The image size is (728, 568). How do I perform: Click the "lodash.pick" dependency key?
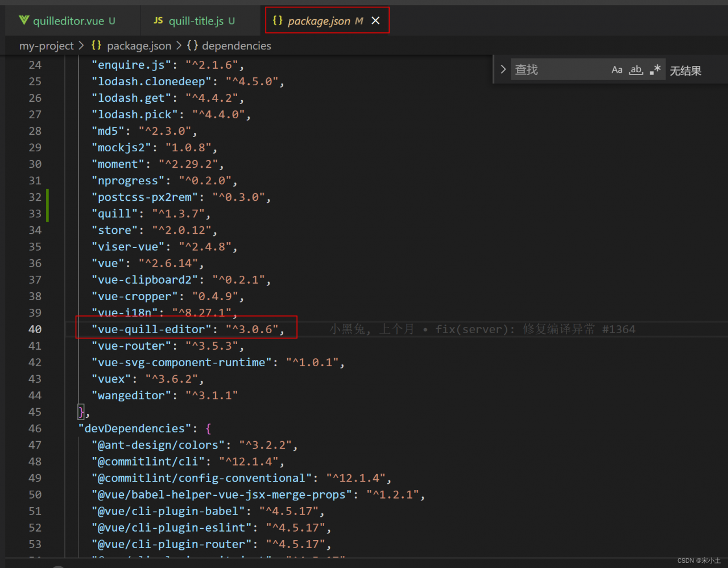coord(135,115)
